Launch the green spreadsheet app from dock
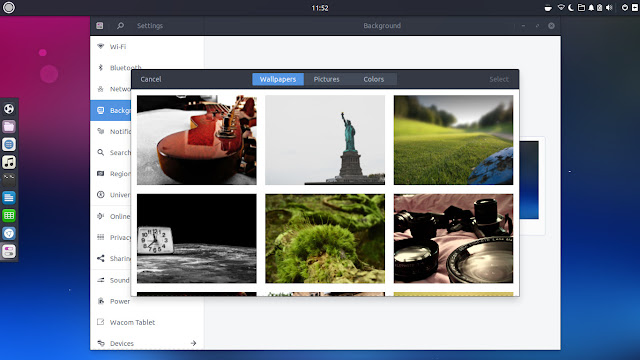Image resolution: width=640 pixels, height=360 pixels. click(x=9, y=216)
